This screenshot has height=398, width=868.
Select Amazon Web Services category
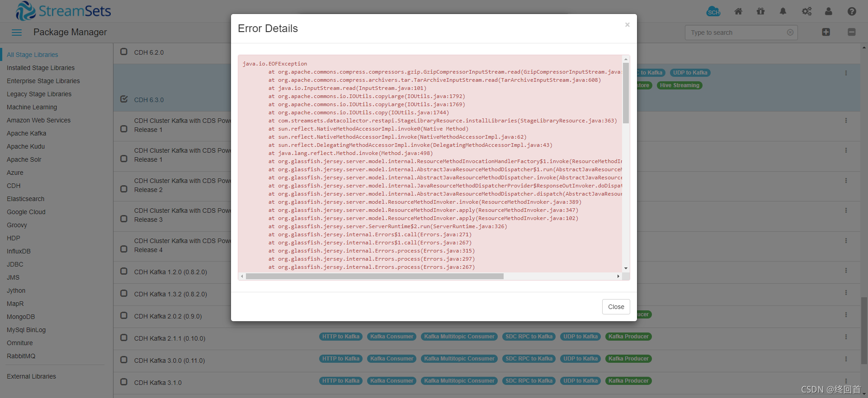pos(39,120)
